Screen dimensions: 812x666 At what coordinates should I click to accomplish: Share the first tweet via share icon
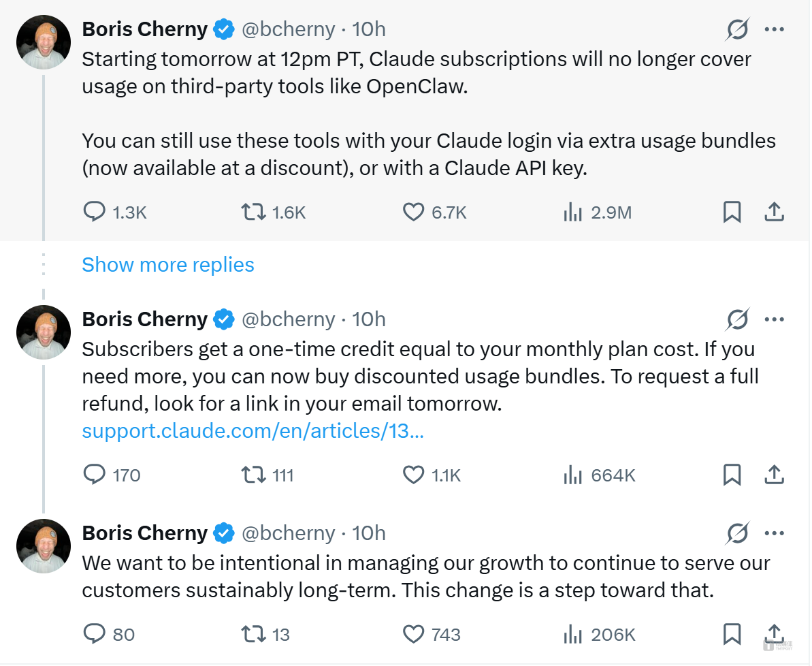tap(774, 212)
